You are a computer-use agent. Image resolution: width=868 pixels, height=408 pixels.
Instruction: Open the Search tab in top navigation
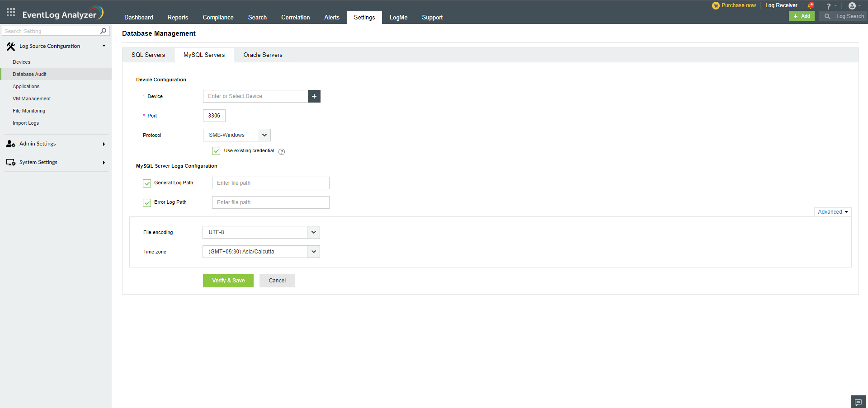pos(257,18)
